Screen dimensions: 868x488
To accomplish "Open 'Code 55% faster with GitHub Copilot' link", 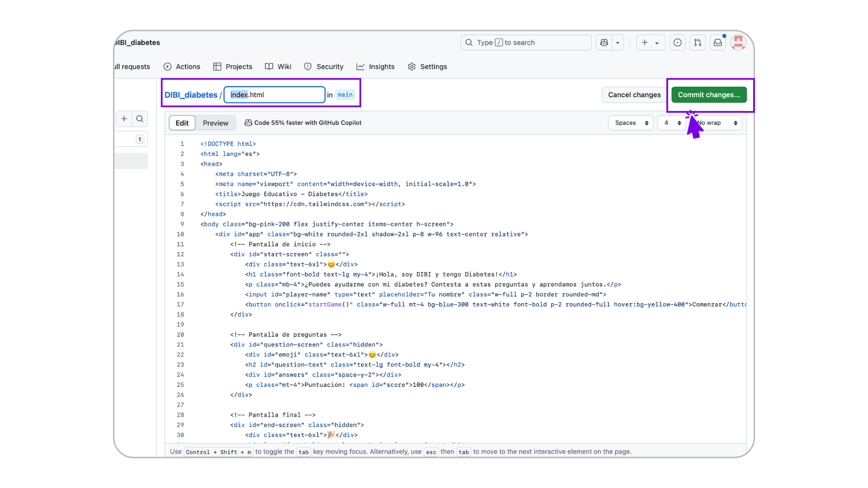I will 308,123.
